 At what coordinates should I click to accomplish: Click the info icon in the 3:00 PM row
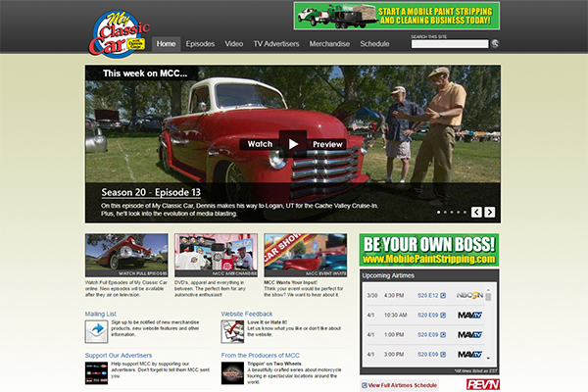(x=443, y=354)
